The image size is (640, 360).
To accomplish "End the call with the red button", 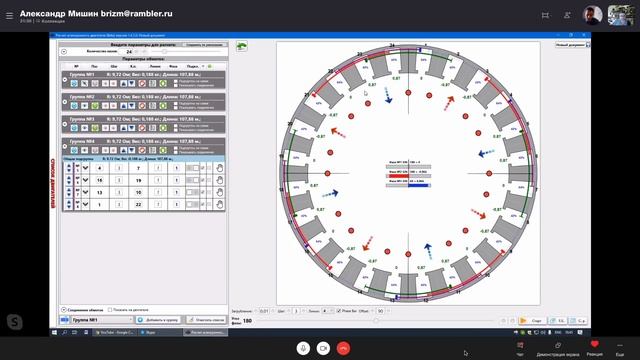I will pos(343,348).
